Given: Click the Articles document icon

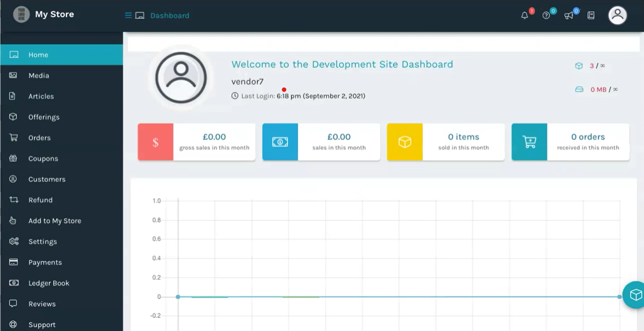Looking at the screenshot, I should (x=12, y=96).
